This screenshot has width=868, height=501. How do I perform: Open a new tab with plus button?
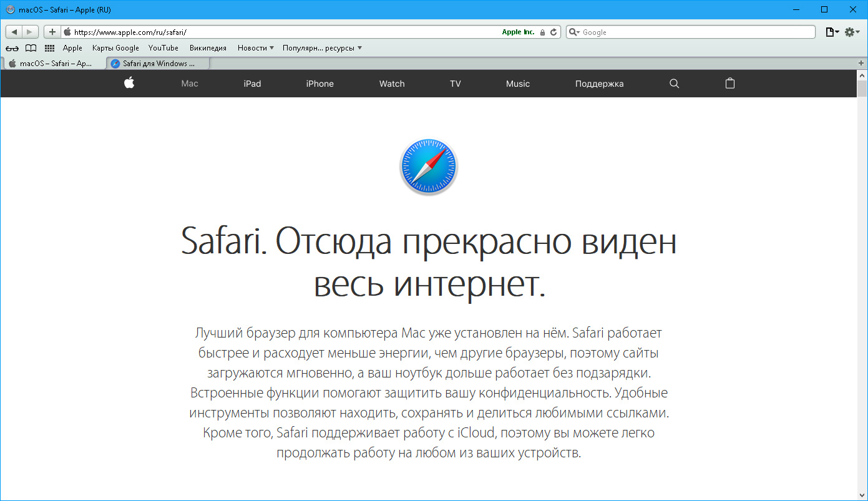[x=861, y=63]
